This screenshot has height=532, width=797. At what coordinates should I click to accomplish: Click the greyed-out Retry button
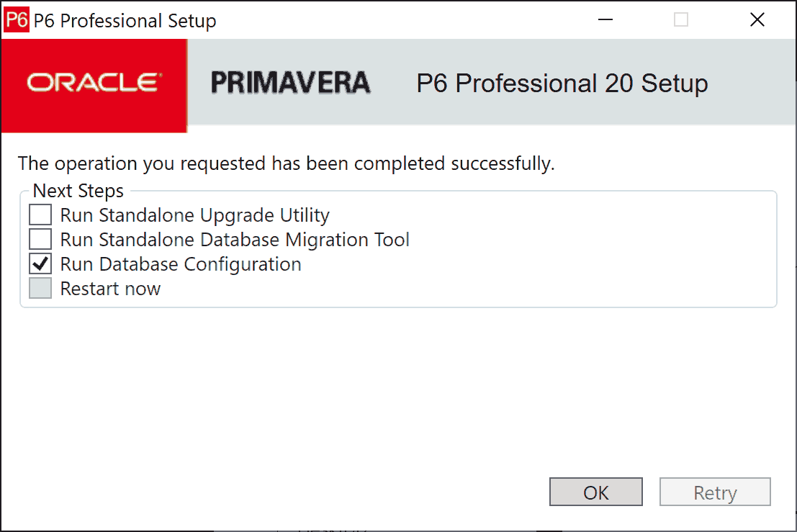pyautogui.click(x=715, y=492)
